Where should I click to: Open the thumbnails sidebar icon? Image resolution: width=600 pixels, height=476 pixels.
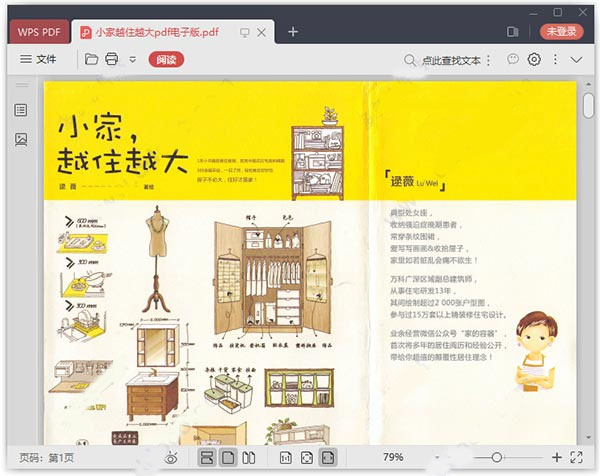[x=21, y=139]
